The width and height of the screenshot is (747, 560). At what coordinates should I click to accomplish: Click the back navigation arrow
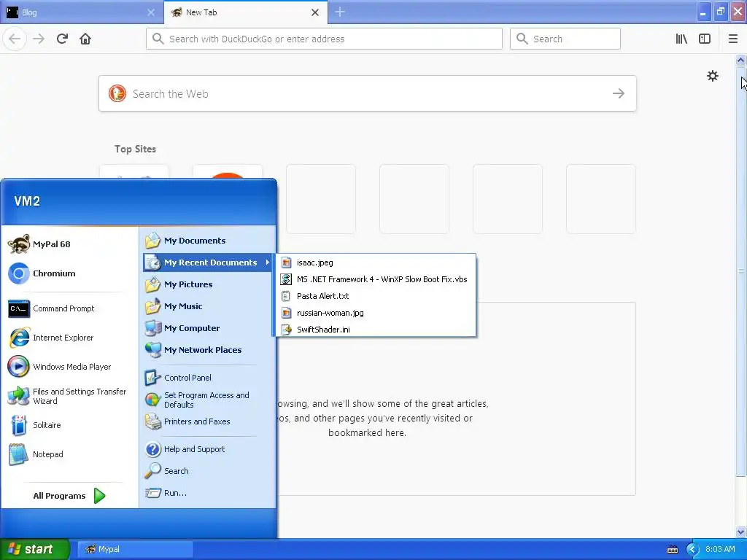tap(15, 39)
